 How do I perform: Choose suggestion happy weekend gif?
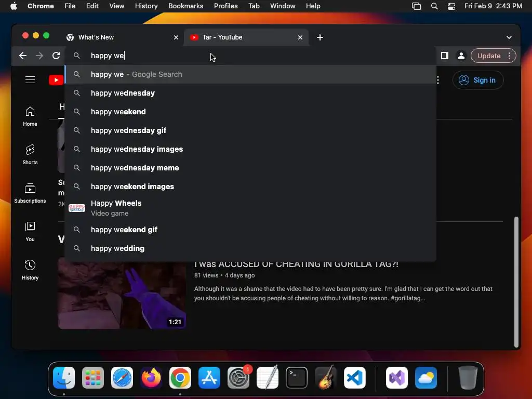click(x=250, y=230)
